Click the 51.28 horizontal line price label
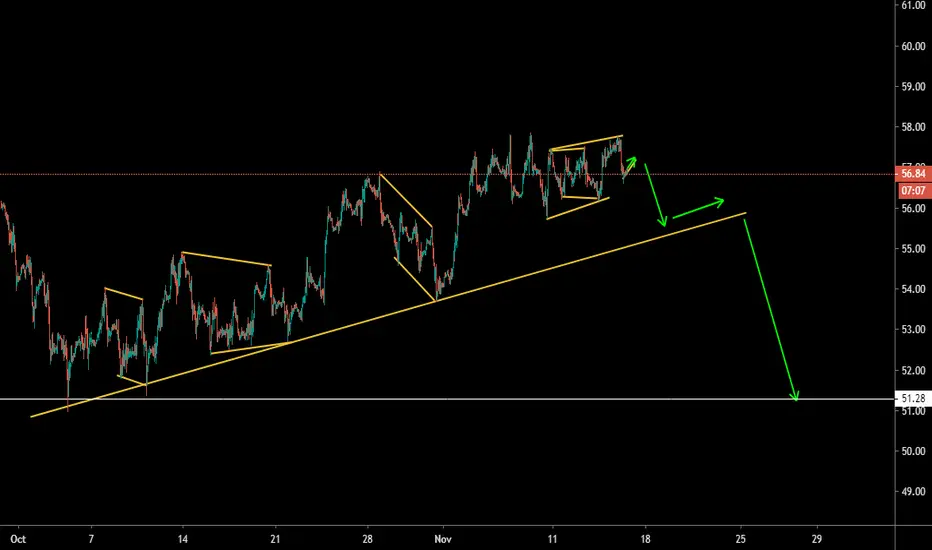932x550 pixels. 913,398
